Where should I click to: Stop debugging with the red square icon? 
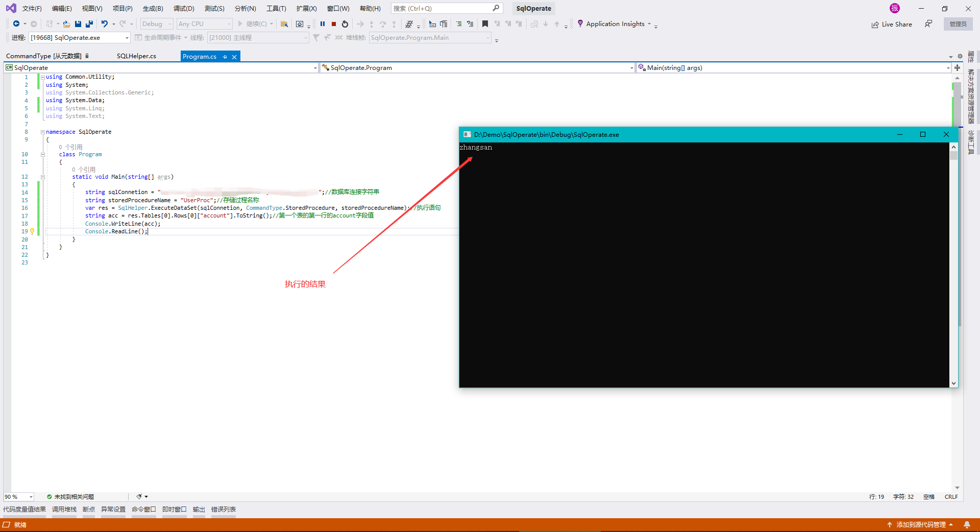click(333, 23)
